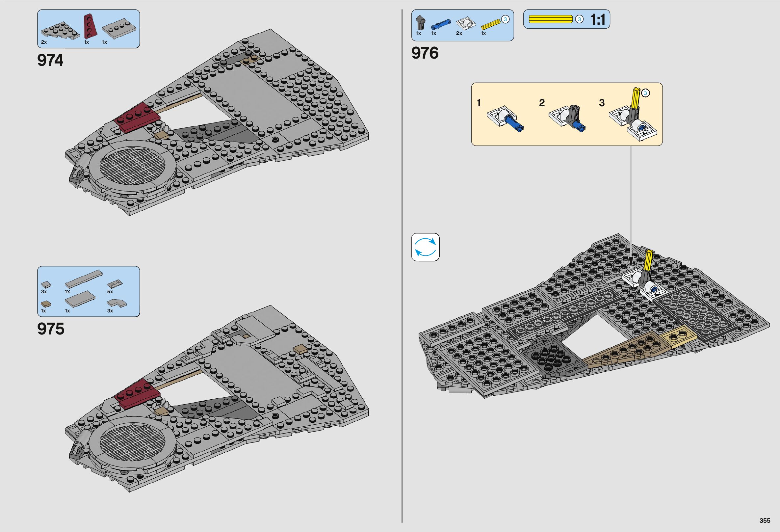Screen dimensions: 780x532
Task: Click the 1:1 scale label
Action: point(597,20)
